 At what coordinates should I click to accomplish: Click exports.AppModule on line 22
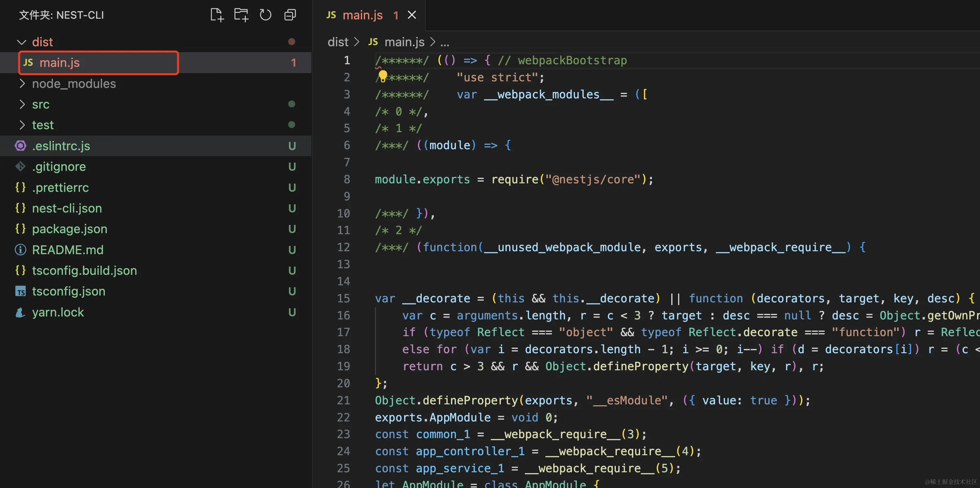[433, 417]
